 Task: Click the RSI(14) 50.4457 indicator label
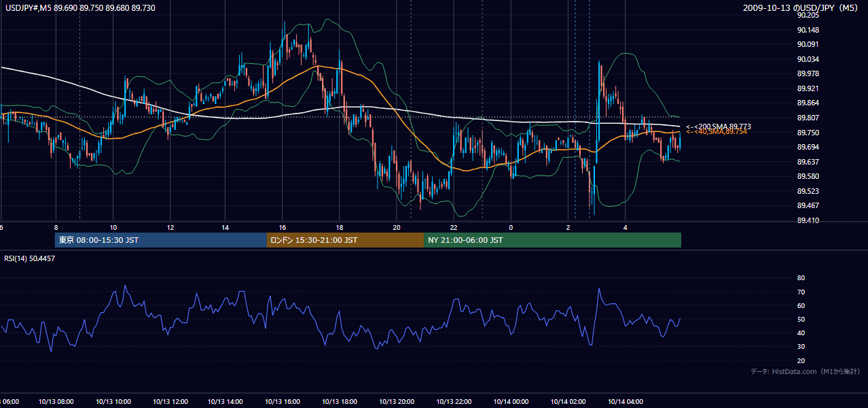tap(30, 258)
